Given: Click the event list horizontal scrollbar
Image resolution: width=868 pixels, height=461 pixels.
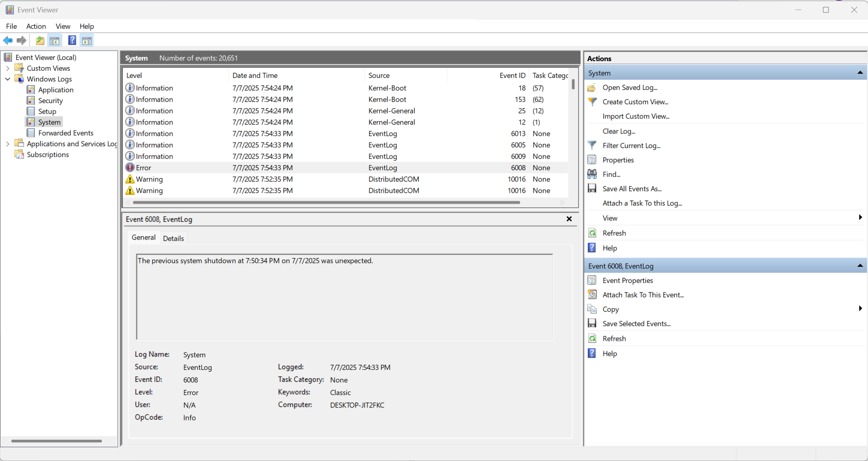Looking at the screenshot, I should click(327, 203).
